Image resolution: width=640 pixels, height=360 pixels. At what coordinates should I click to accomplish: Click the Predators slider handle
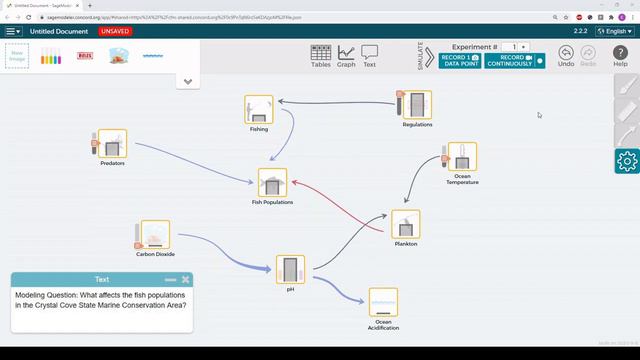(x=95, y=143)
